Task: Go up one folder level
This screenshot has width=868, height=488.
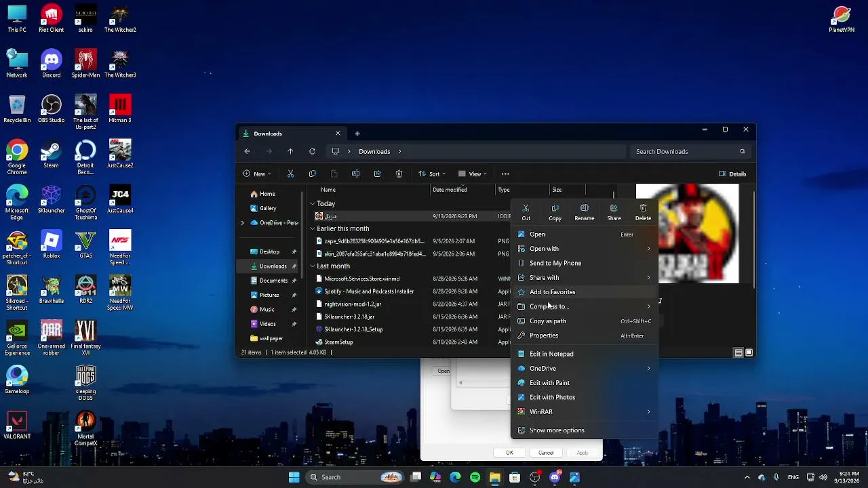Action: [290, 151]
